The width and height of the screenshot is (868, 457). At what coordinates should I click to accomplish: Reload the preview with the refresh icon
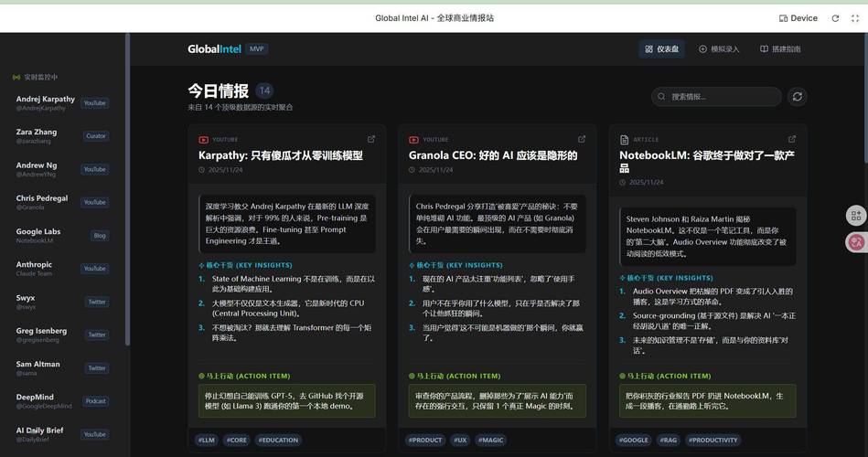835,18
